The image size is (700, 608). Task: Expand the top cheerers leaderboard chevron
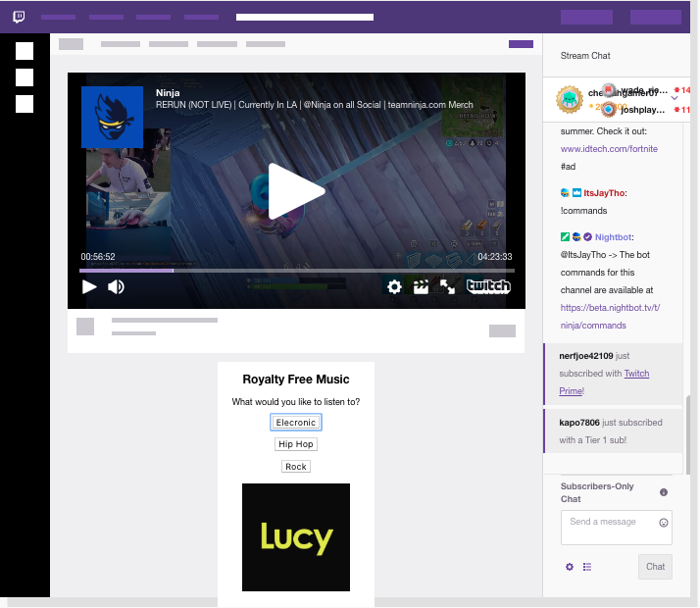675,98
